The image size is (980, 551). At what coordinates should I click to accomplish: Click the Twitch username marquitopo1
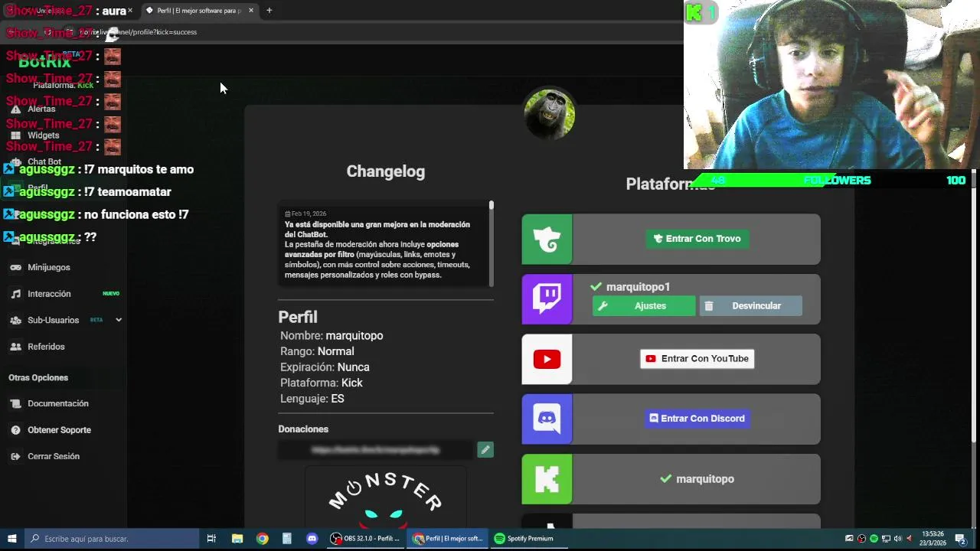(x=638, y=287)
